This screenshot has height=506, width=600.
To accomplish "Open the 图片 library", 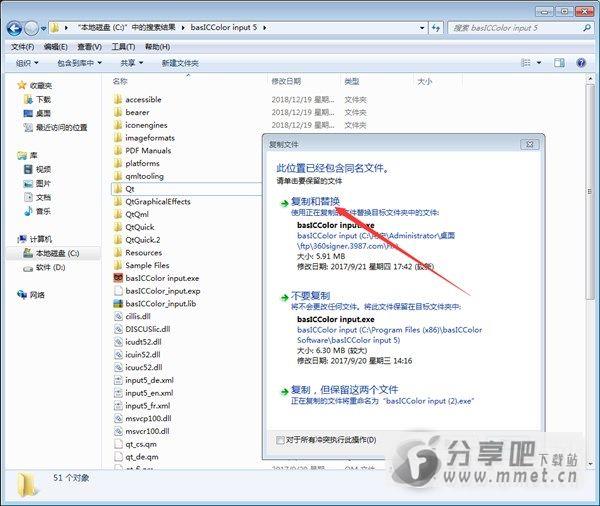I will click(x=38, y=183).
